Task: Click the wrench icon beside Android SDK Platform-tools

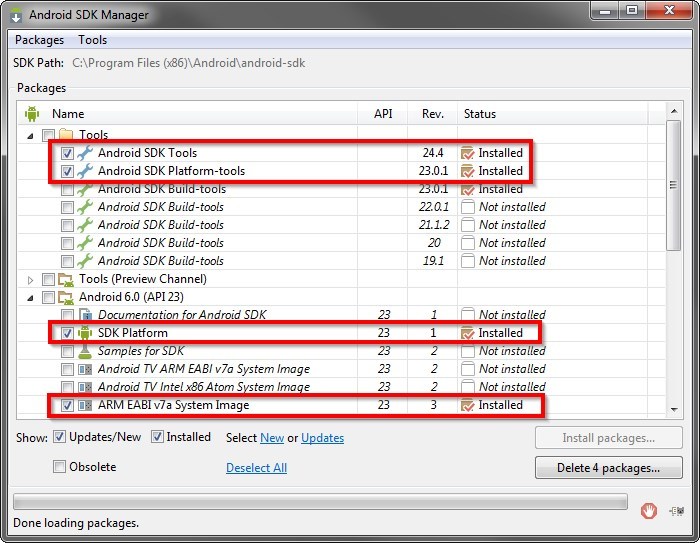Action: pyautogui.click(x=85, y=171)
